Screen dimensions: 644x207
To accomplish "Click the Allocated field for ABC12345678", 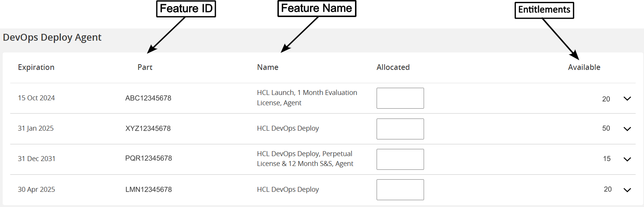I will pyautogui.click(x=400, y=98).
